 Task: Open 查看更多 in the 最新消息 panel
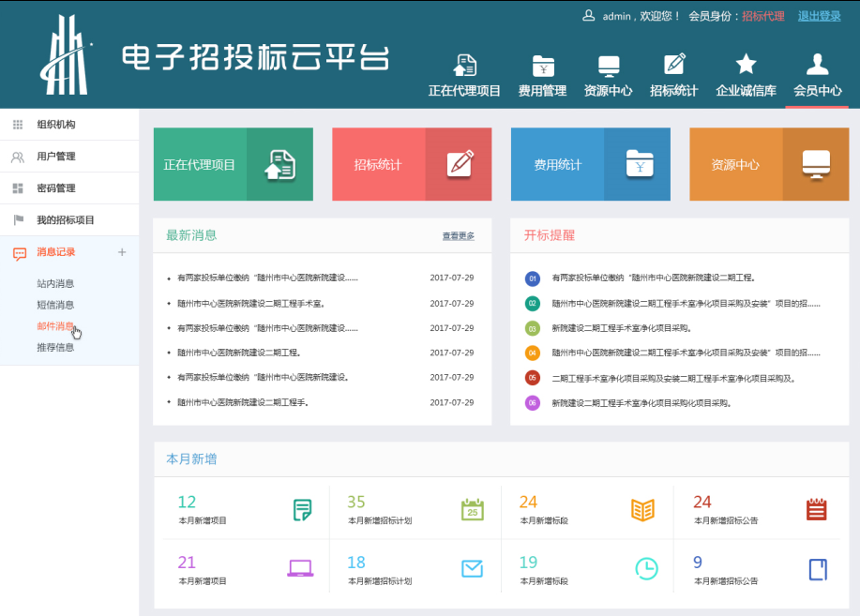coord(458,236)
